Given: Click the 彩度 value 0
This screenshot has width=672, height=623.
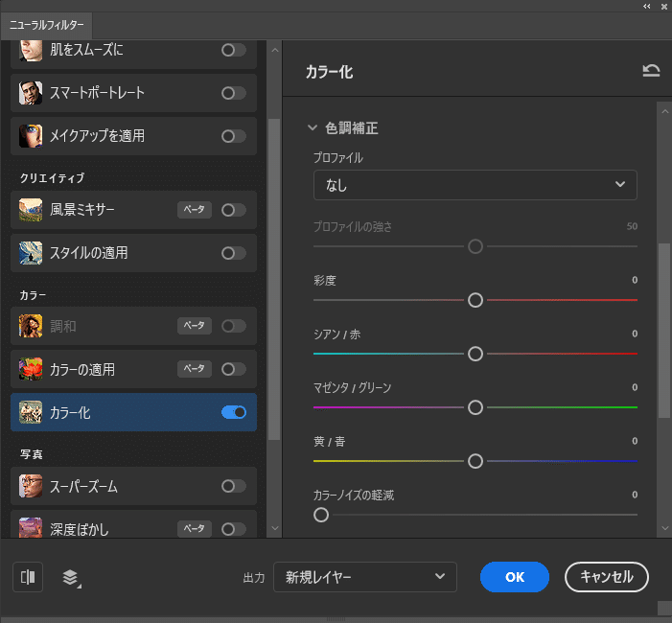Looking at the screenshot, I should [x=635, y=280].
